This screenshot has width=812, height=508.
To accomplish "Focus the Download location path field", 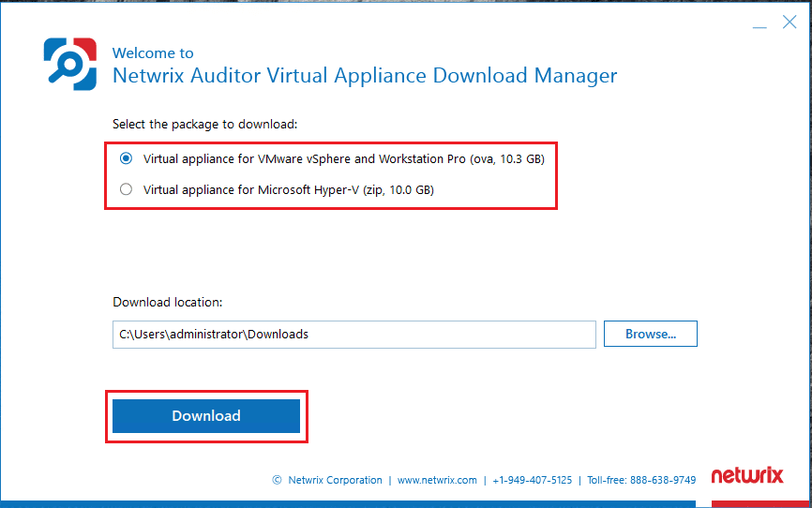I will coord(354,334).
